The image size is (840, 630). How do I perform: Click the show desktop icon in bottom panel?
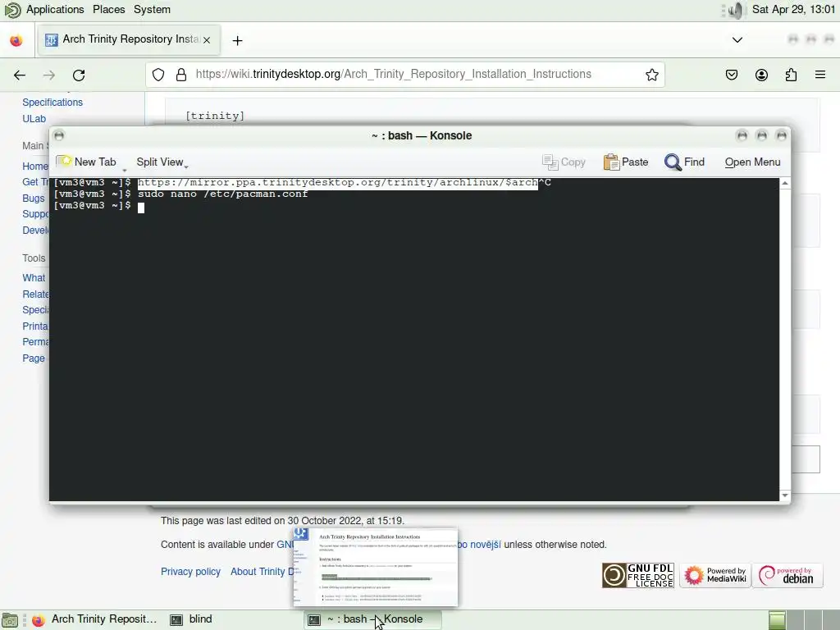click(x=10, y=620)
